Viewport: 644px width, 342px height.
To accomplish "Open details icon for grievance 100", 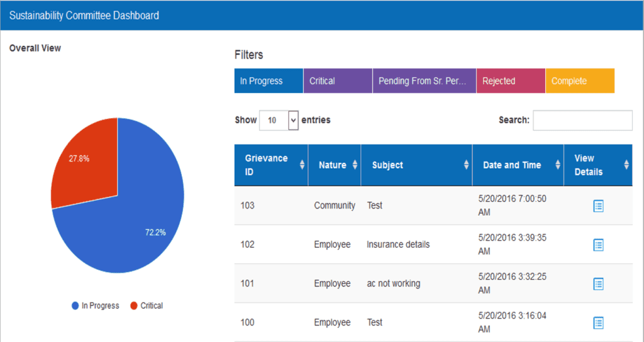I will click(x=598, y=323).
